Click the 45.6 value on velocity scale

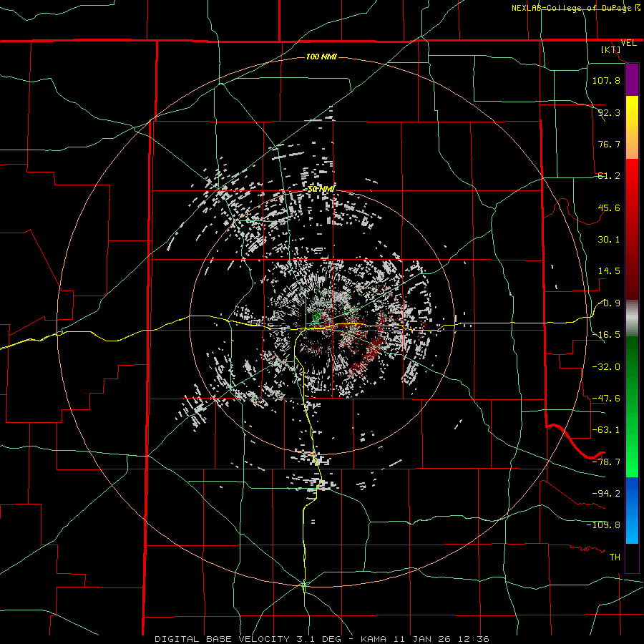point(609,208)
